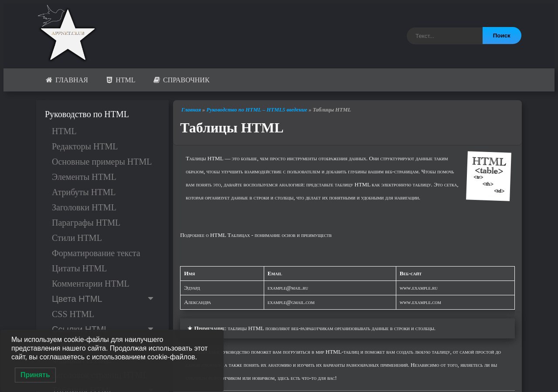Navigate to Форматирование текста sidebar link
The image size is (558, 392).
(96, 253)
